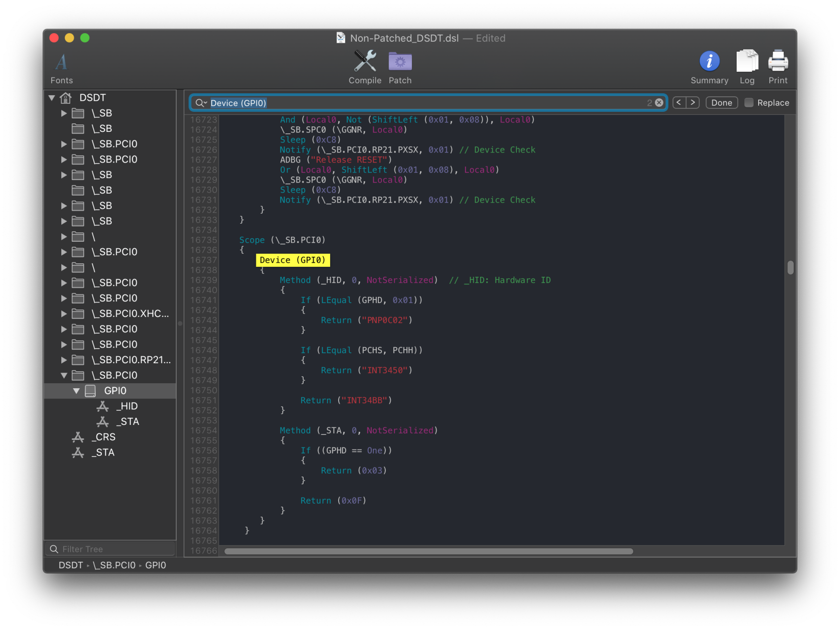
Task: Click the Compile tool icon
Action: pos(365,62)
